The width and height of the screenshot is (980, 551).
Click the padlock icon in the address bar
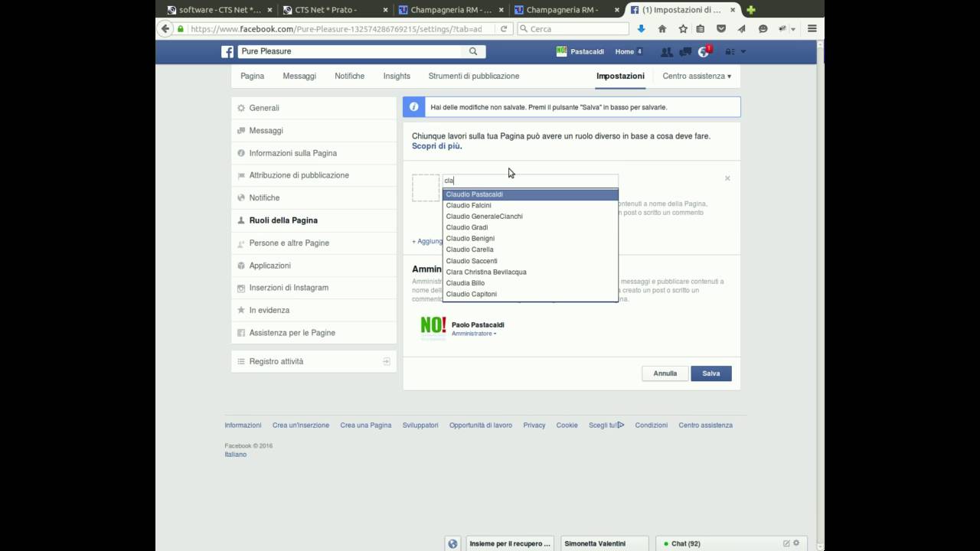point(181,29)
